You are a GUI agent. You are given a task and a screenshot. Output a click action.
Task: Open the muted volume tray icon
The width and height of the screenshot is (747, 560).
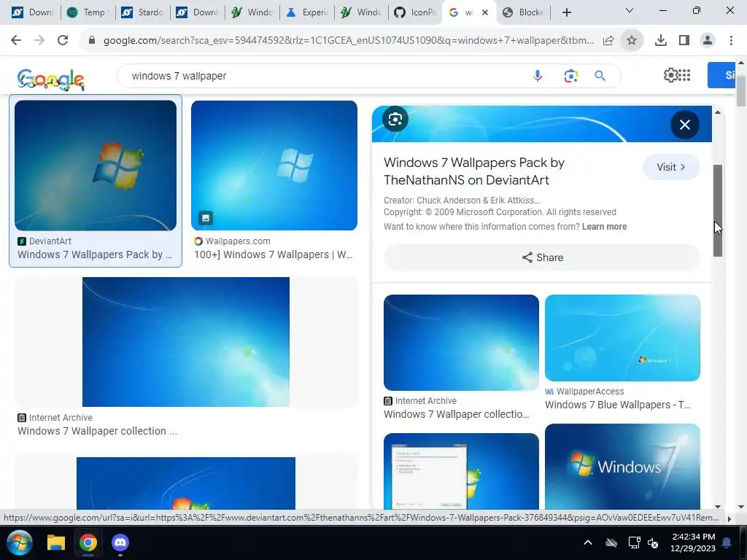pos(653,542)
